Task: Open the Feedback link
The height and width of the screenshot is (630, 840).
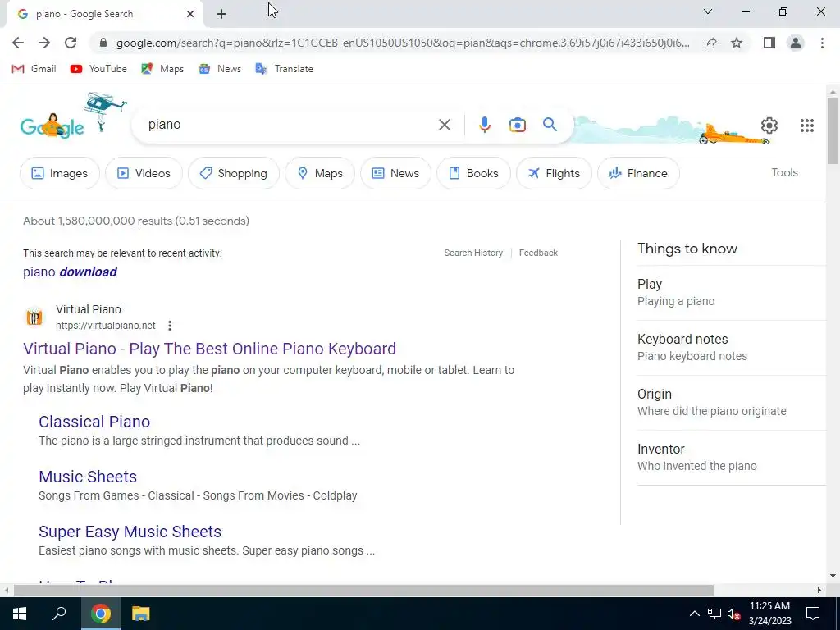Action: click(538, 253)
